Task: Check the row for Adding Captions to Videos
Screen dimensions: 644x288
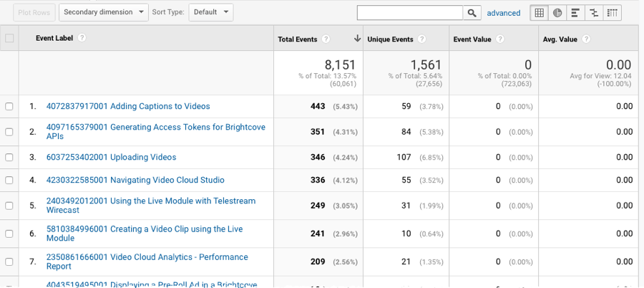Action: 9,107
